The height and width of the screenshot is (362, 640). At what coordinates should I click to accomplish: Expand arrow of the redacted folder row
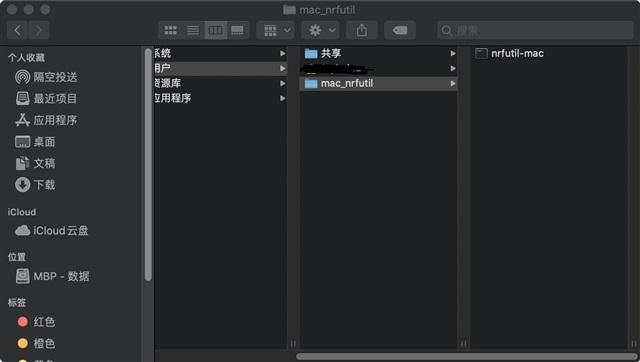pos(453,68)
